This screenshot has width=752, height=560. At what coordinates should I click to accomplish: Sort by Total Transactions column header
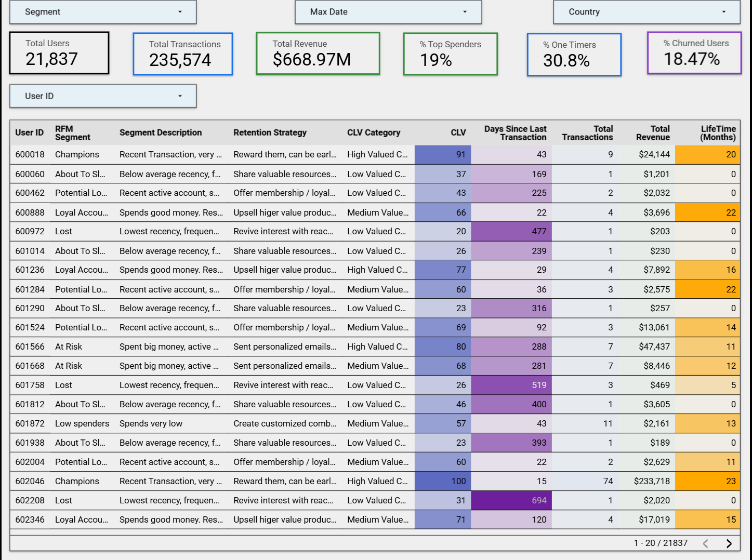[x=587, y=133]
